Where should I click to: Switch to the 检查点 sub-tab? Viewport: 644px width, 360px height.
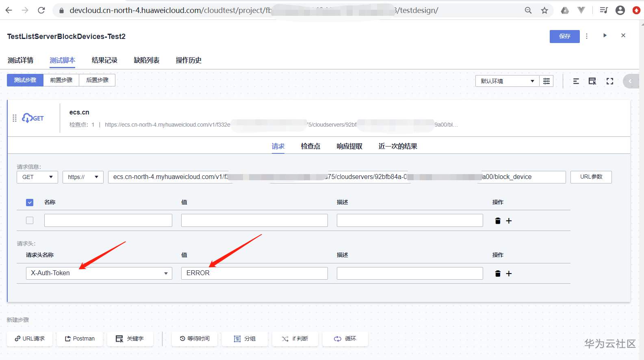click(x=310, y=147)
